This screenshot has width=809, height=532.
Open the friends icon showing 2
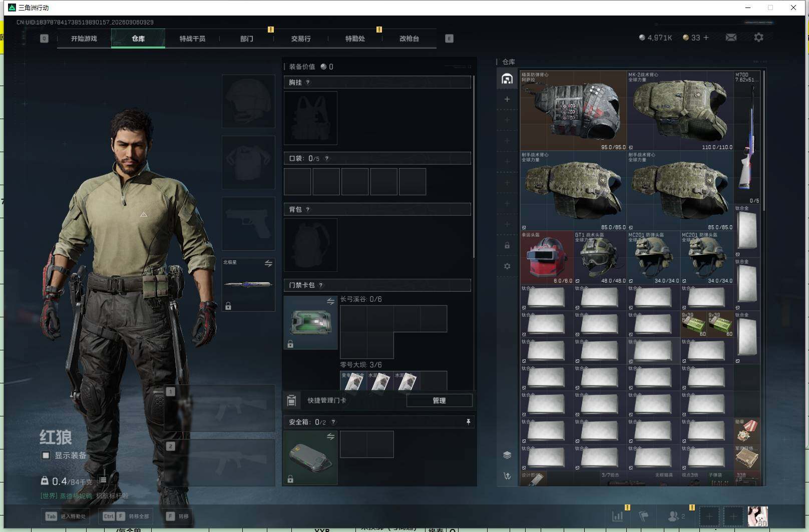click(676, 516)
